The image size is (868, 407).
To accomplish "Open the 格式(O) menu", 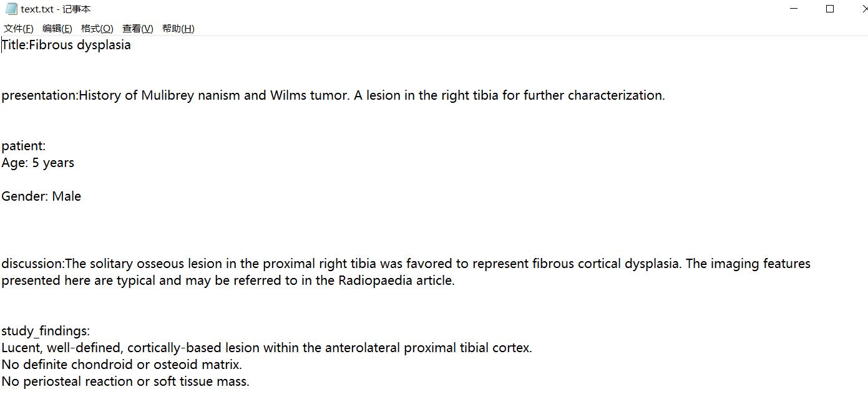I will tap(97, 29).
